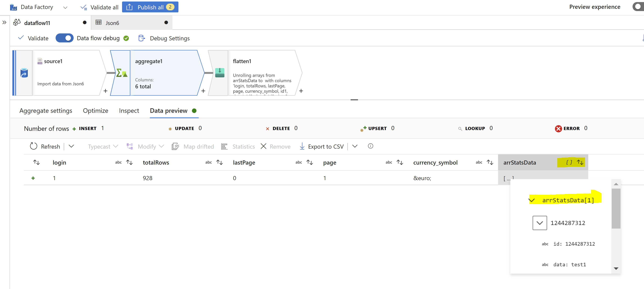Click the flatten1 transformation icon
644x289 pixels.
pos(220,73)
